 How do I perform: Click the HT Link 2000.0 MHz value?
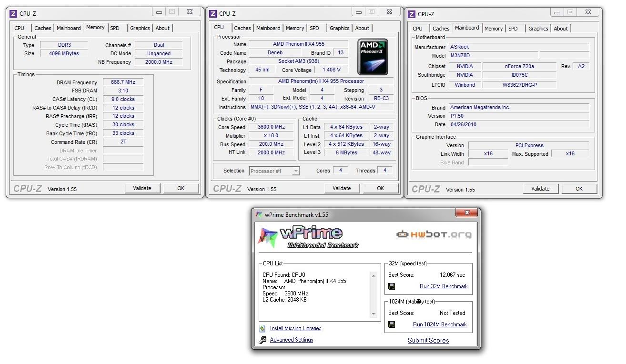[x=271, y=152]
